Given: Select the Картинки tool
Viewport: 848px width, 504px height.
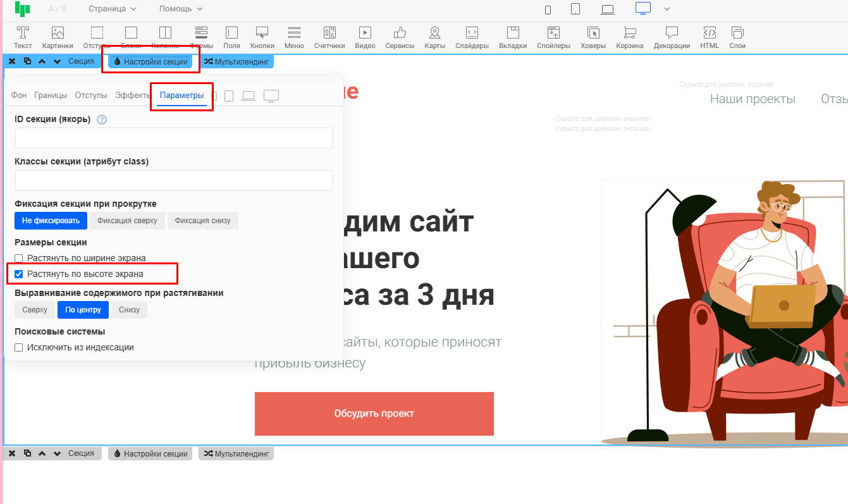Looking at the screenshot, I should (58, 37).
